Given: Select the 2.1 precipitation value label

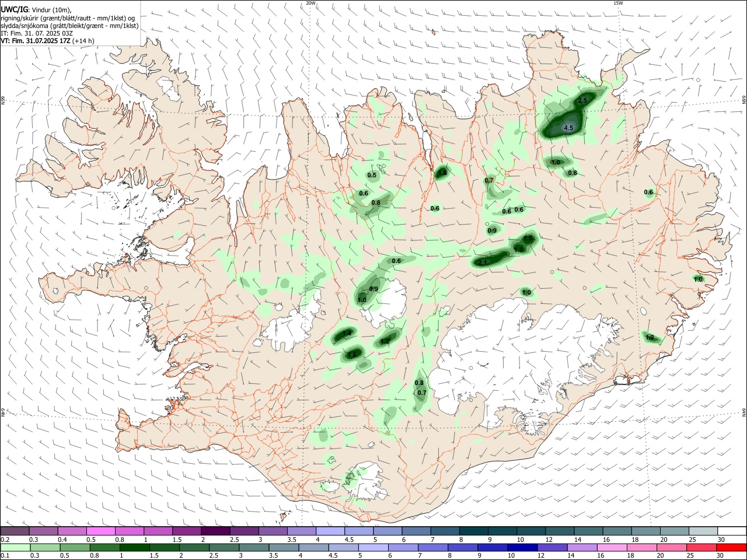Looking at the screenshot, I should [483, 263].
